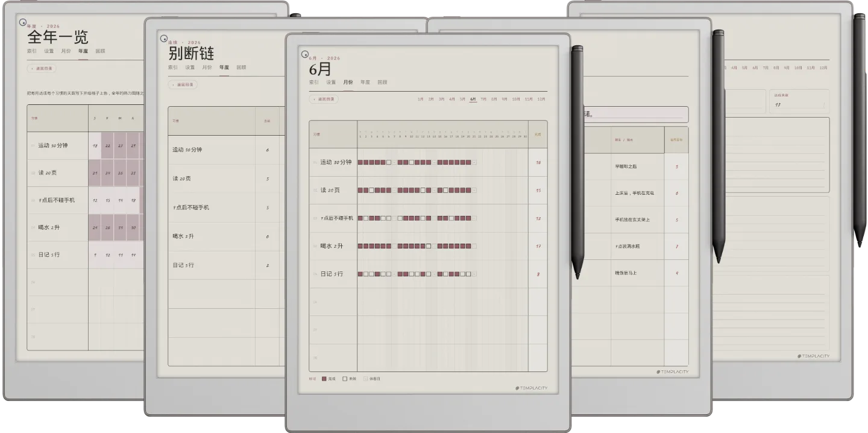
Task: Tap the heat-map cell 18 for 运动 30分钟
Action: tap(95, 146)
